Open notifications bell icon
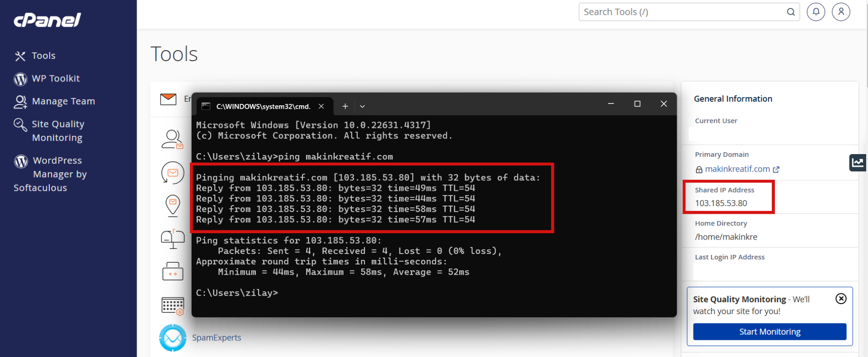Viewport: 868px width, 357px height. (816, 12)
